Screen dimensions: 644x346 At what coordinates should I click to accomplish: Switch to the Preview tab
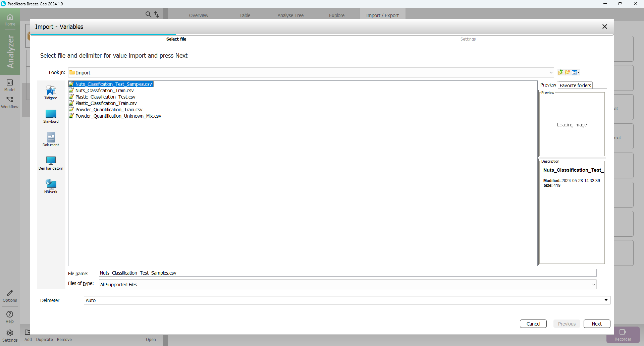tap(548, 85)
